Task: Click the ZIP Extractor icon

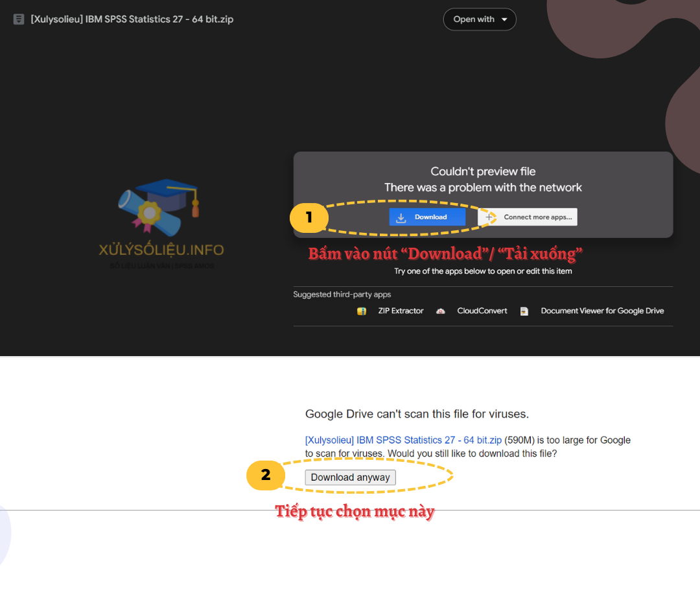Action: (x=362, y=311)
